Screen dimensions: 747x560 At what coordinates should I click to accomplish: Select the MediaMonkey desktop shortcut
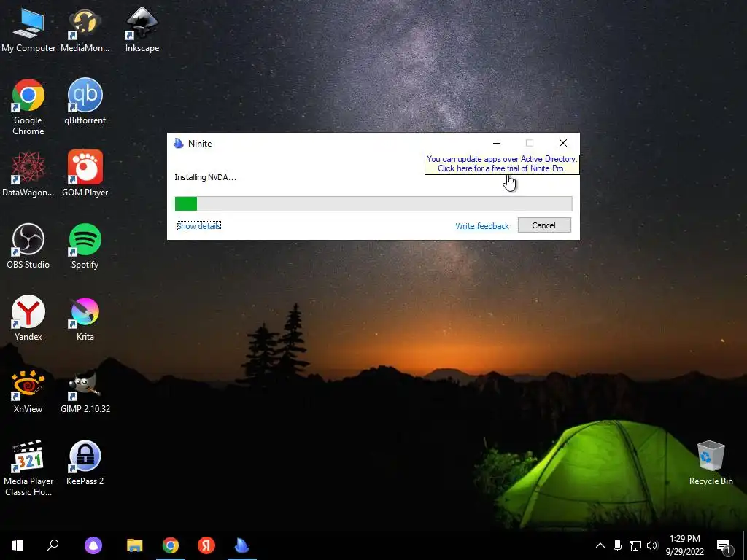coord(85,29)
